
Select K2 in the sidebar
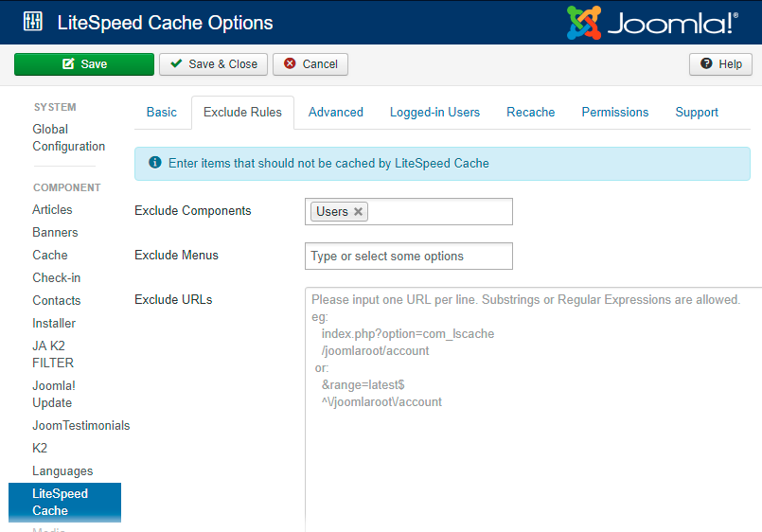(x=40, y=448)
